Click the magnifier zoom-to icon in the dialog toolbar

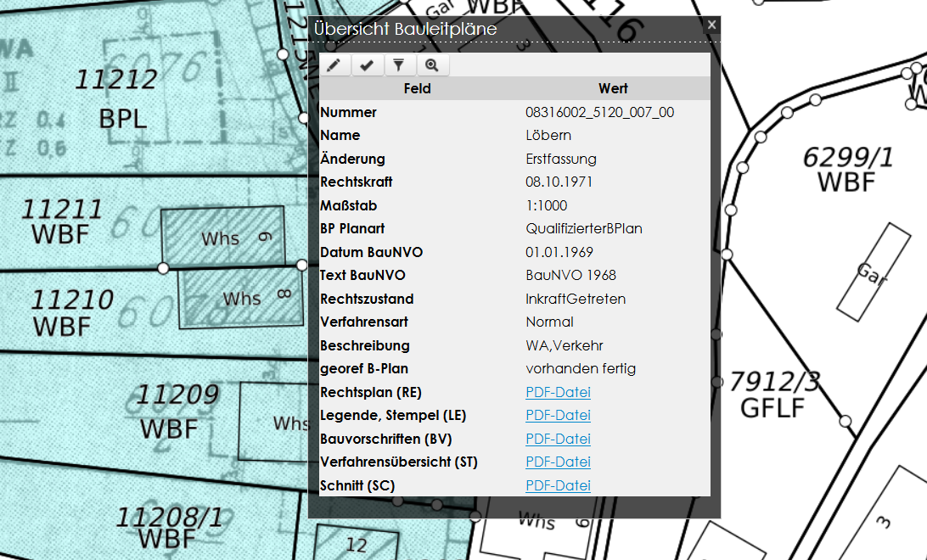tap(432, 65)
